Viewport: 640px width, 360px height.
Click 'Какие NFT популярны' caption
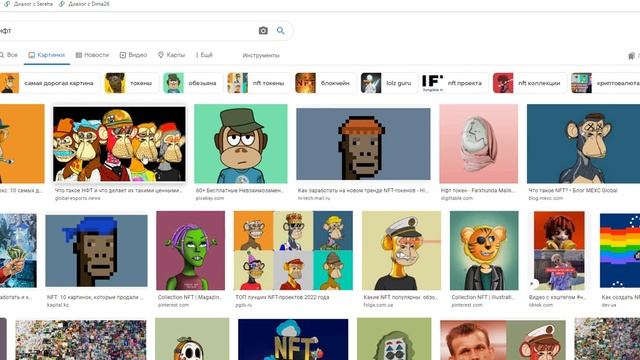(x=400, y=298)
